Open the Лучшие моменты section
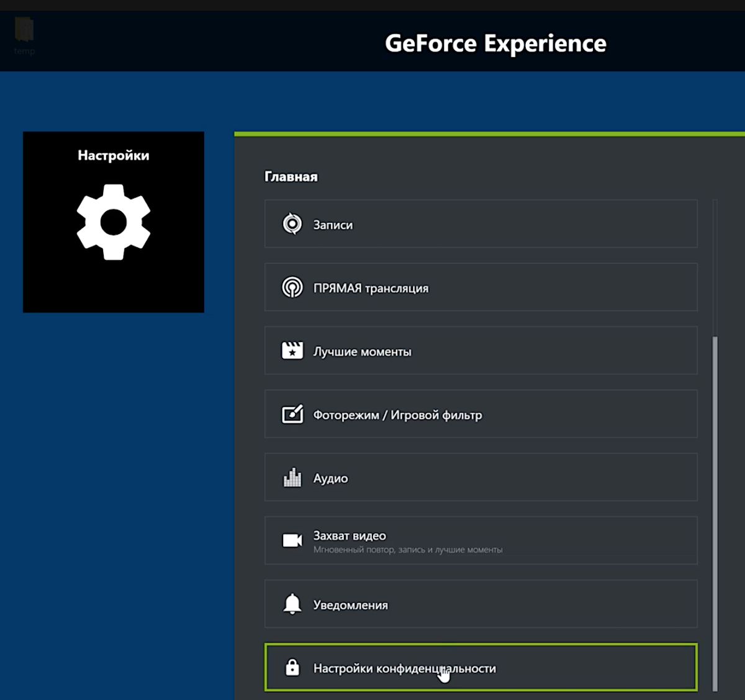Viewport: 745px width, 700px height. point(481,351)
